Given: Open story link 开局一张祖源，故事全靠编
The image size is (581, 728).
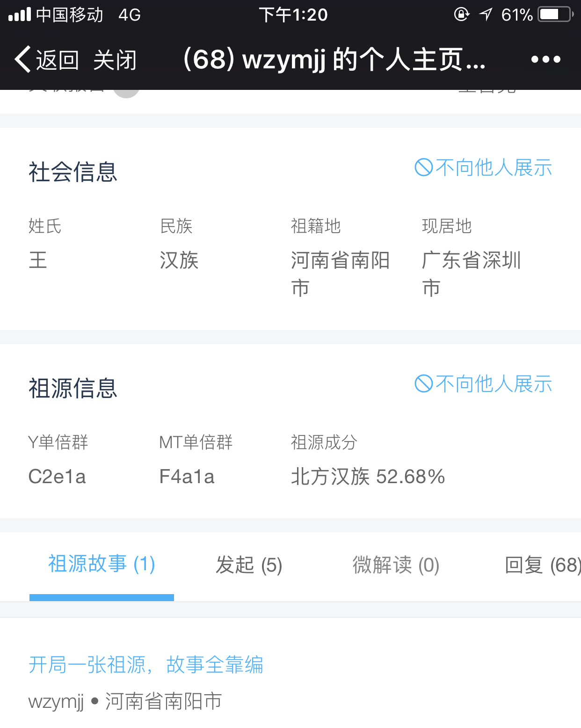Looking at the screenshot, I should tap(146, 665).
